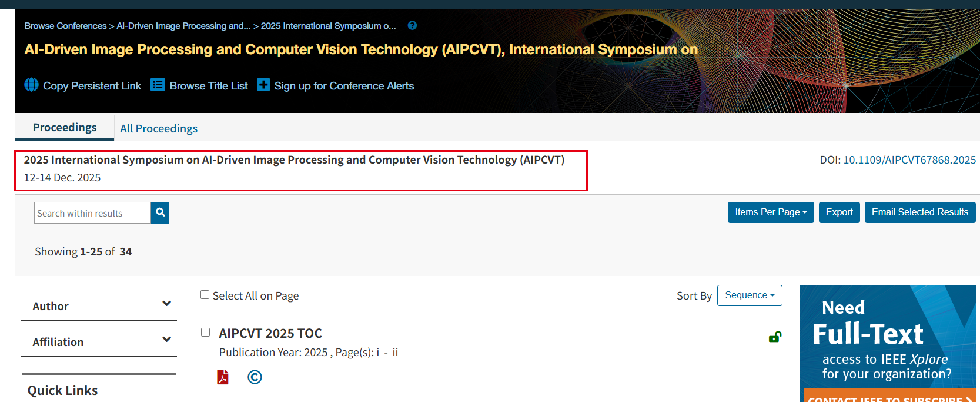Click the Browse Conferences breadcrumb link

click(65, 26)
